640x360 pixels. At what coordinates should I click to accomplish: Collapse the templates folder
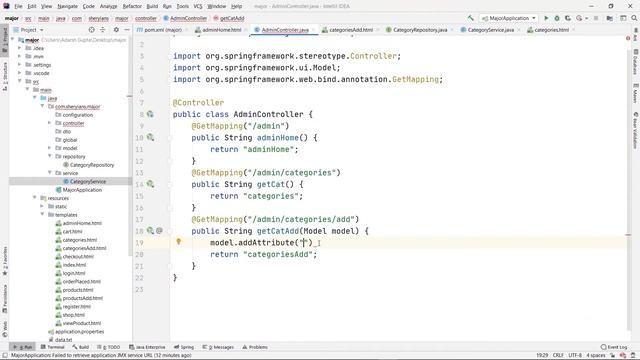coord(42,214)
